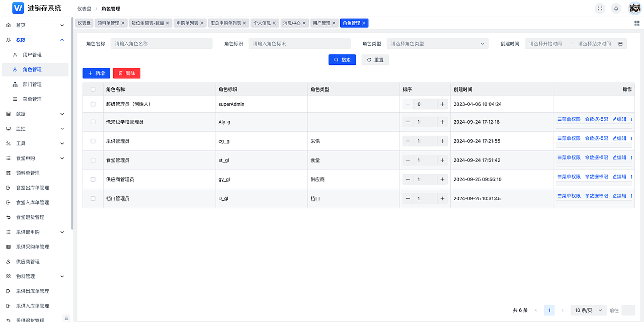Collapse the 权限 sidebar menu
This screenshot has width=644, height=322.
[x=34, y=40]
